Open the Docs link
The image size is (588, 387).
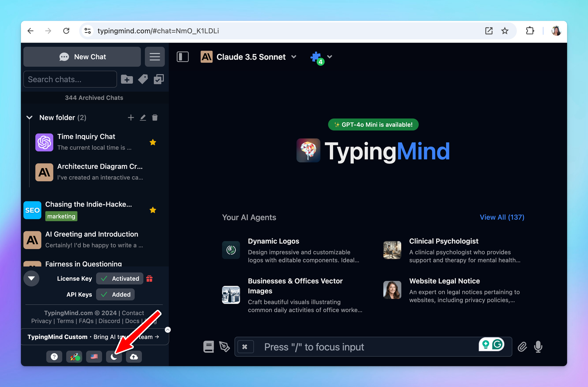(132, 321)
